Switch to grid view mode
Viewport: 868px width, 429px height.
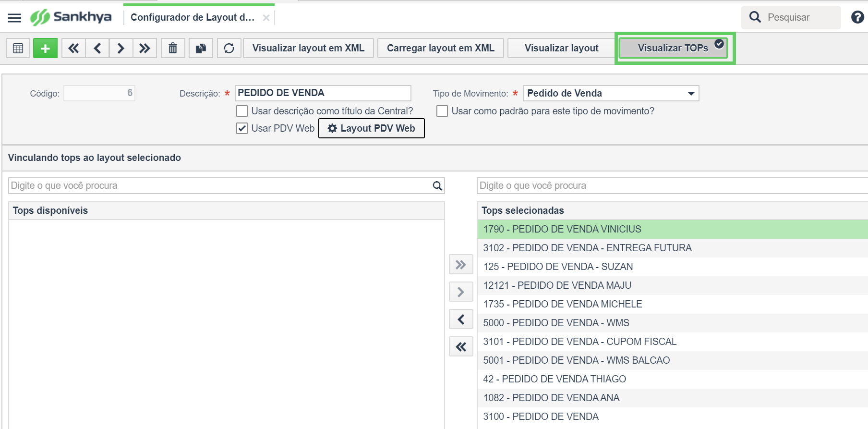coord(18,48)
